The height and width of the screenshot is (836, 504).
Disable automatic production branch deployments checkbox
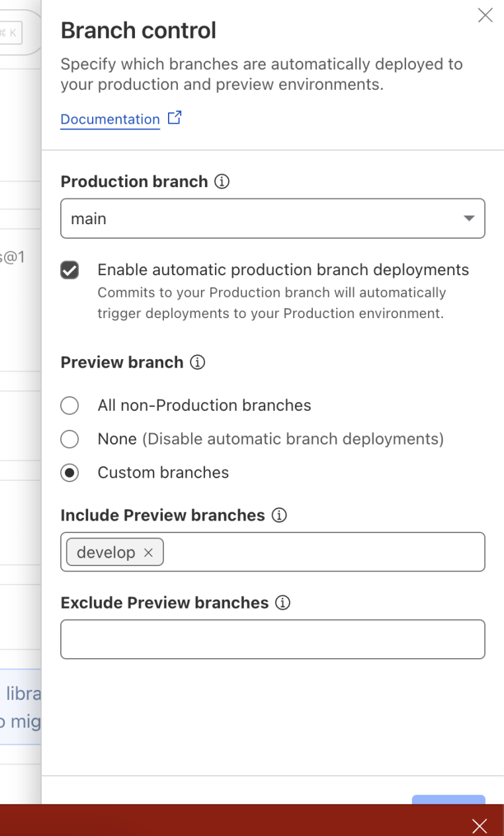(x=69, y=271)
